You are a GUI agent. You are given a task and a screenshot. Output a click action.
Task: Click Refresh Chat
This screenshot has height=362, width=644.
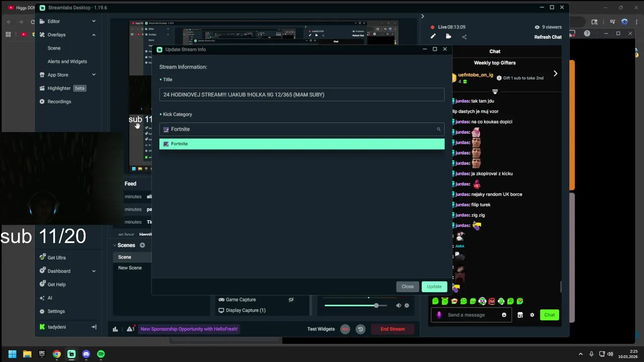click(x=548, y=37)
